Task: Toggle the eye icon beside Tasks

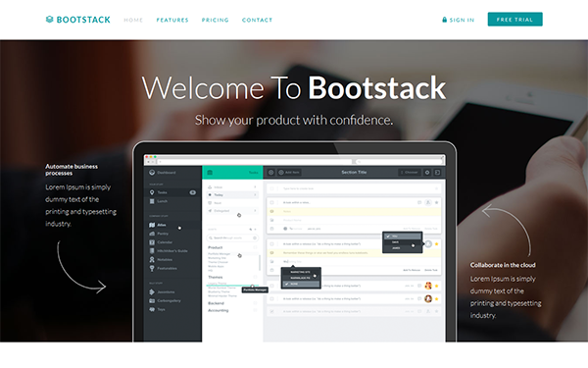Action: click(192, 192)
